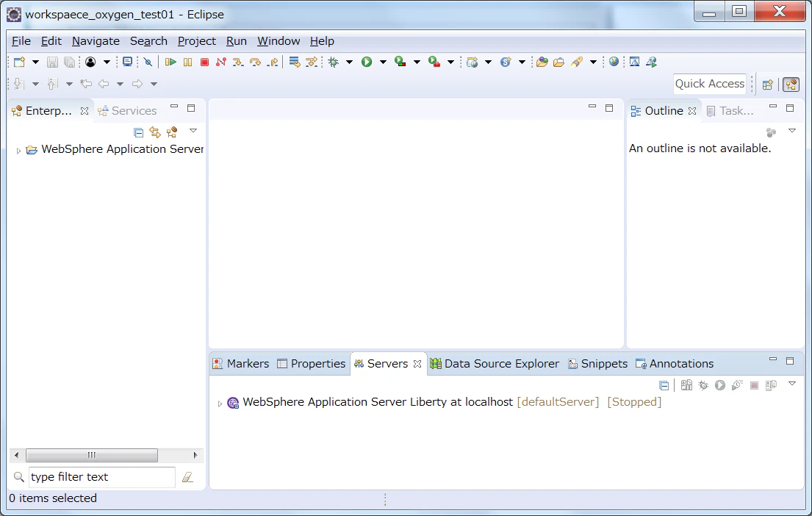Start server in debug mode from Servers view
This screenshot has width=812, height=516.
(x=703, y=385)
